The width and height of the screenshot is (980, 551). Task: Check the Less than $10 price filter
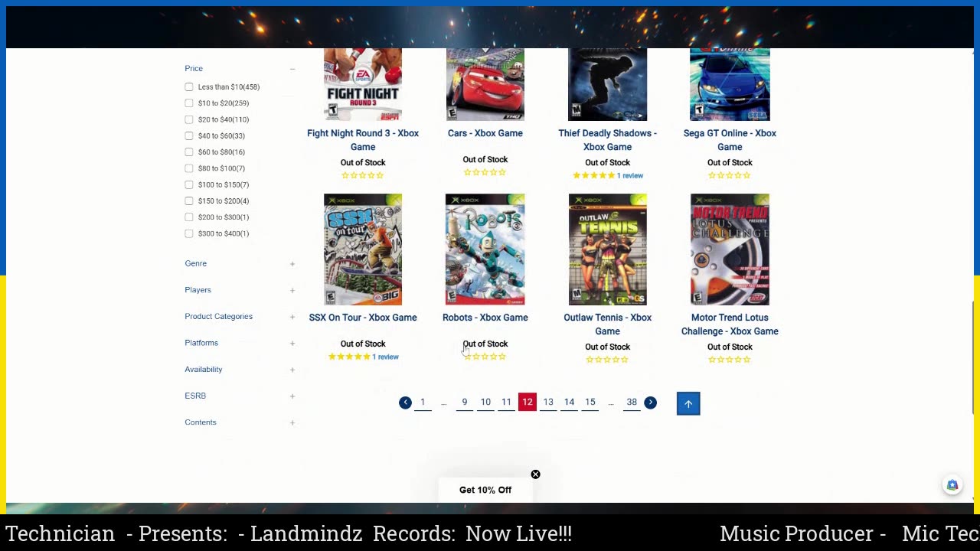[189, 86]
